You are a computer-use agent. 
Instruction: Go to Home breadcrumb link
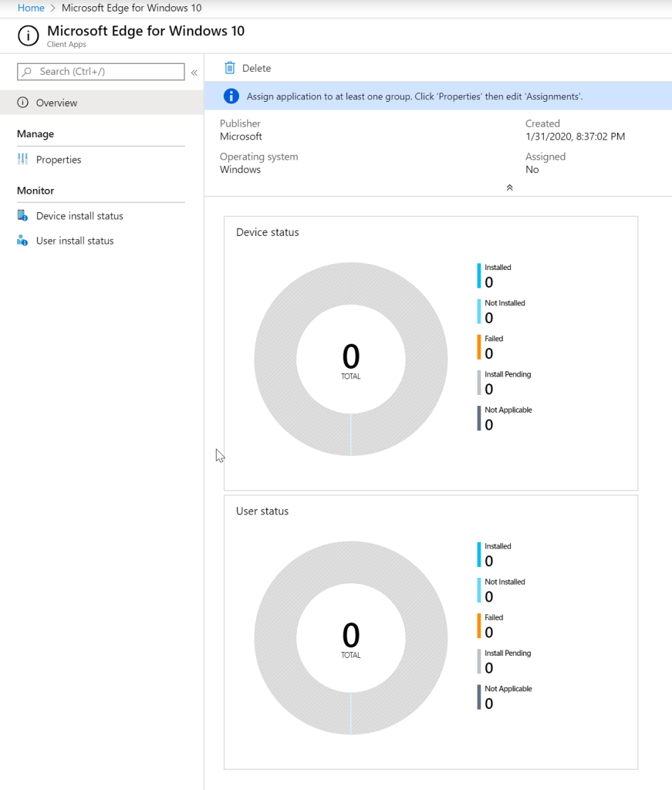pos(31,8)
